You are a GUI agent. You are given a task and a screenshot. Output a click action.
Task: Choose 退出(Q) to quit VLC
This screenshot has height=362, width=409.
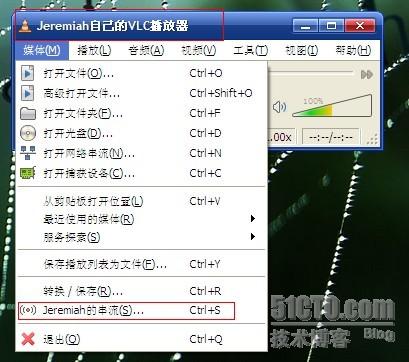coord(141,339)
